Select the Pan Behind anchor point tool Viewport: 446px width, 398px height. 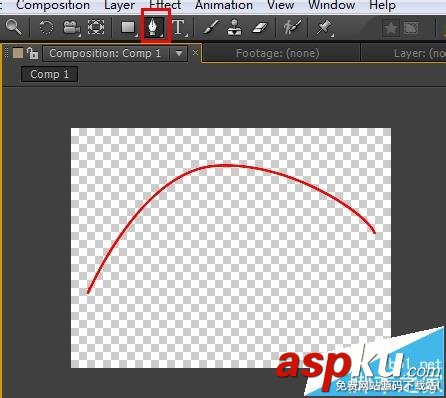click(96, 27)
